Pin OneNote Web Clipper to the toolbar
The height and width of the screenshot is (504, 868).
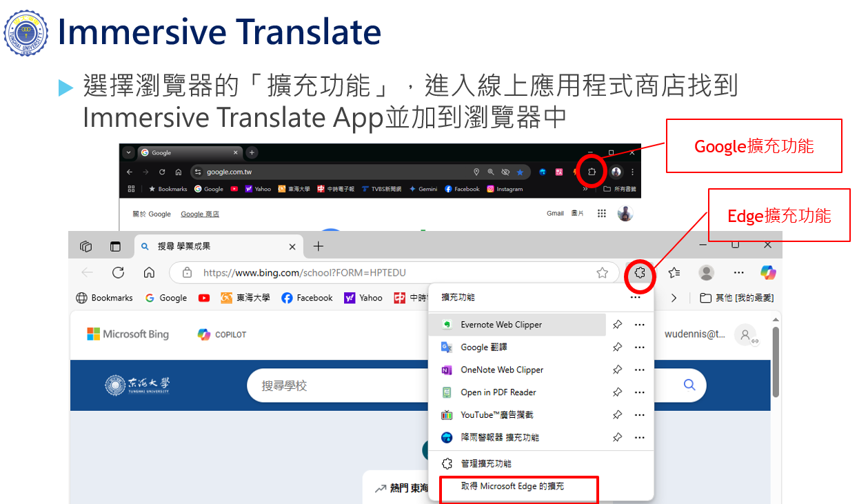coord(617,370)
